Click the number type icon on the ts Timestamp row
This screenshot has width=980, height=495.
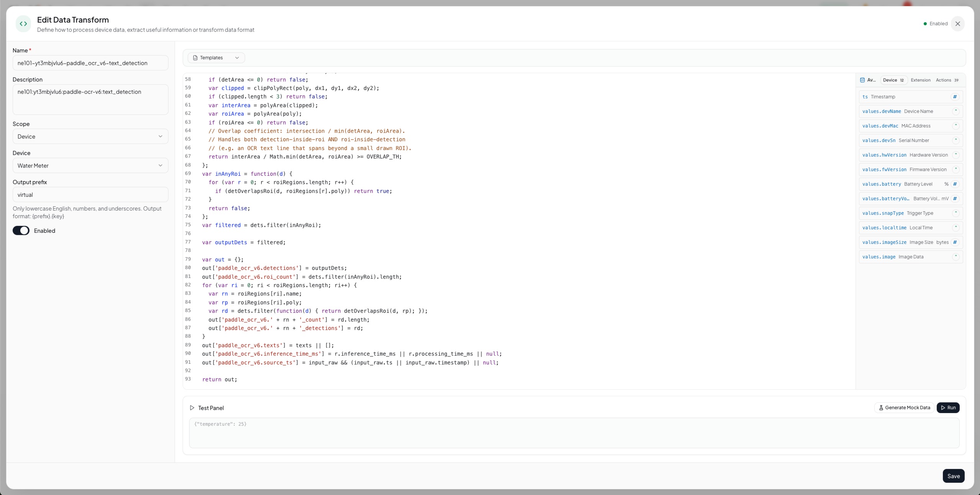[x=955, y=97]
